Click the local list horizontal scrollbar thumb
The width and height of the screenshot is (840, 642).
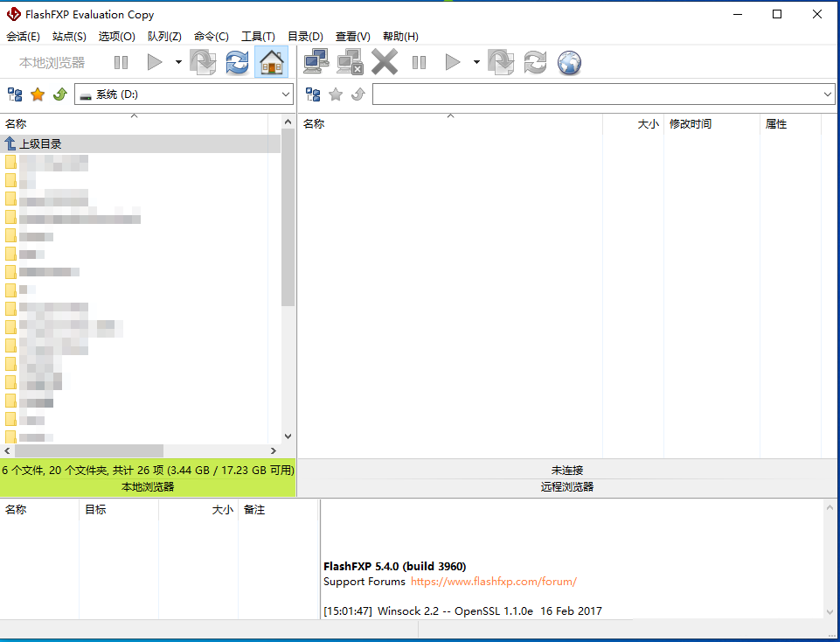coord(89,450)
